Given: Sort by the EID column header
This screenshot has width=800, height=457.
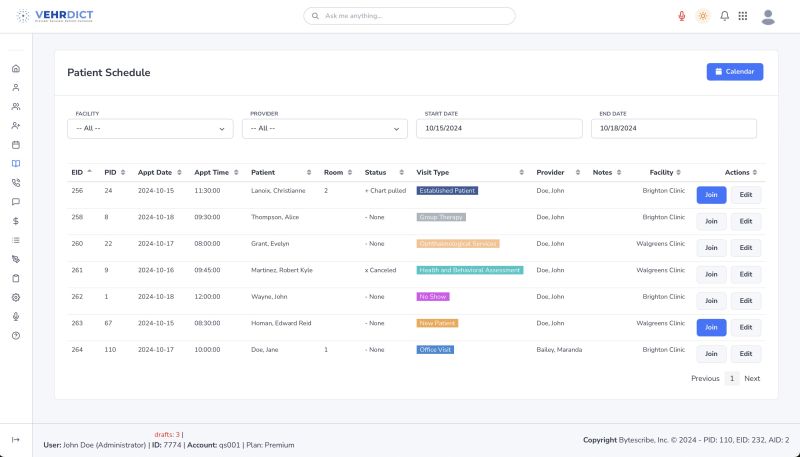Looking at the screenshot, I should tap(78, 172).
